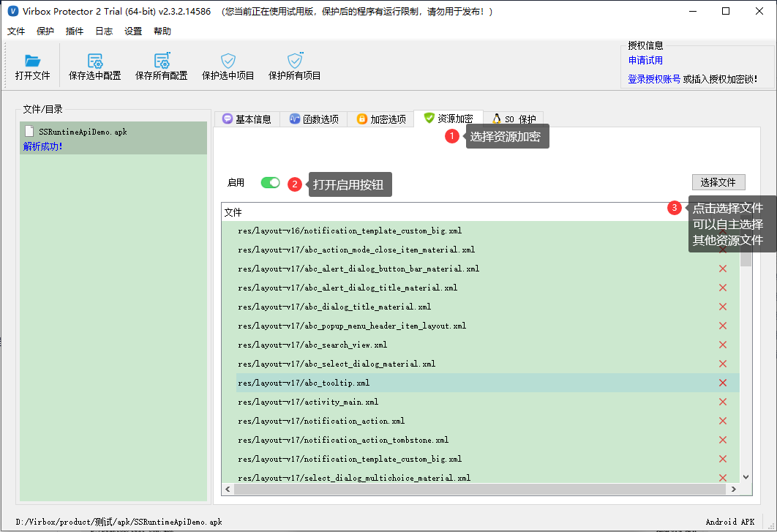Click the 保护所有项目 shield icon
This screenshot has height=532, width=777.
[x=295, y=60]
